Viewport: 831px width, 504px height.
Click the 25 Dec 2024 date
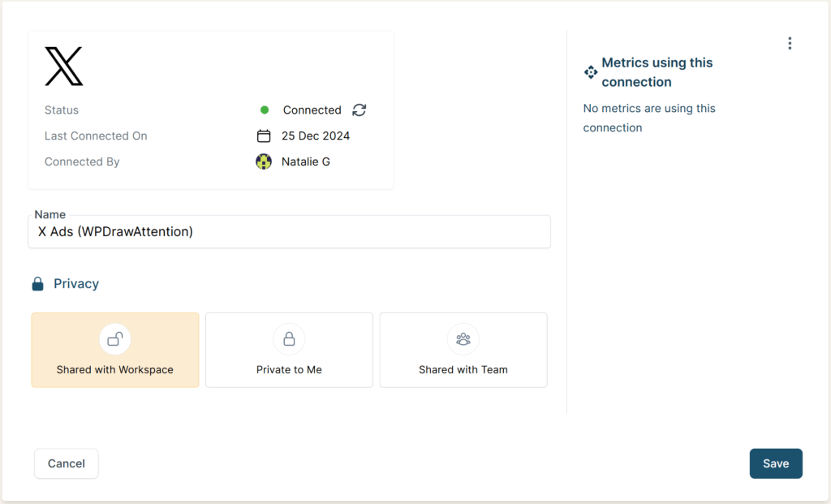click(x=316, y=136)
